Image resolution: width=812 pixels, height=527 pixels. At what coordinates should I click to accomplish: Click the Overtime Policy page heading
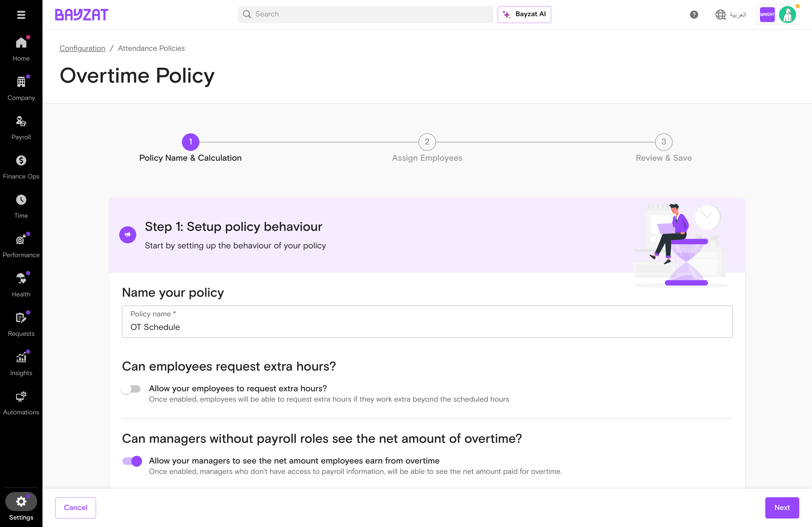[x=137, y=75]
